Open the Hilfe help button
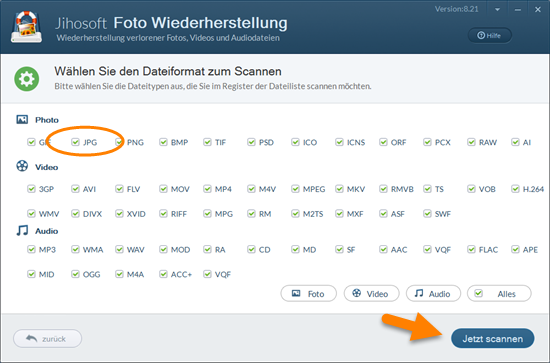The width and height of the screenshot is (550, 363). tap(490, 35)
